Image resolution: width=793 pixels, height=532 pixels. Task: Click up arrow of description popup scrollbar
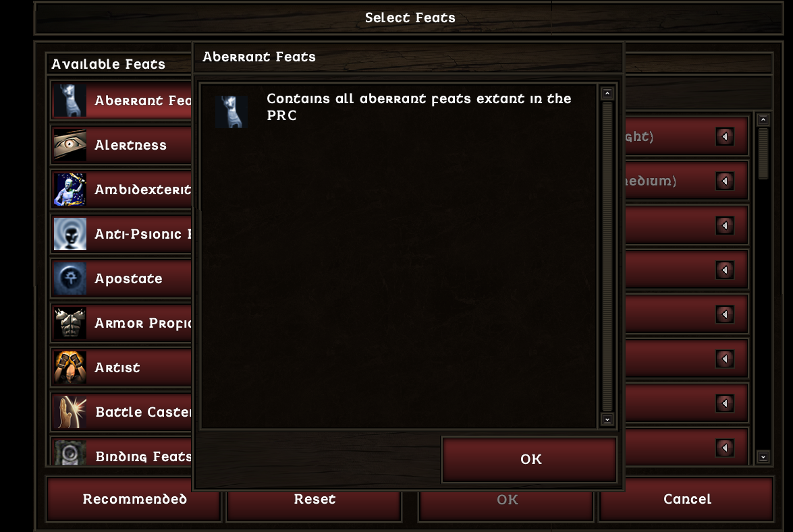tap(607, 94)
